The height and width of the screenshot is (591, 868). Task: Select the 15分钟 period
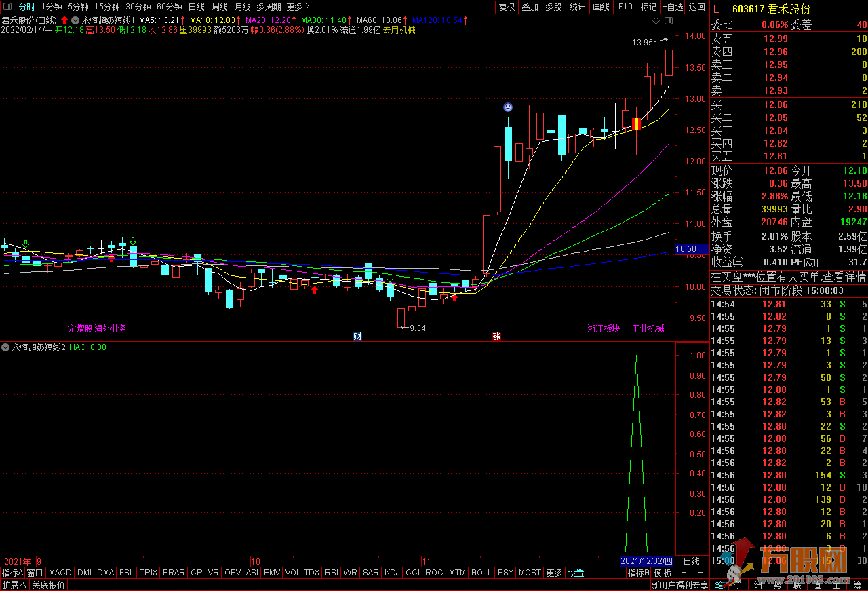pos(107,7)
